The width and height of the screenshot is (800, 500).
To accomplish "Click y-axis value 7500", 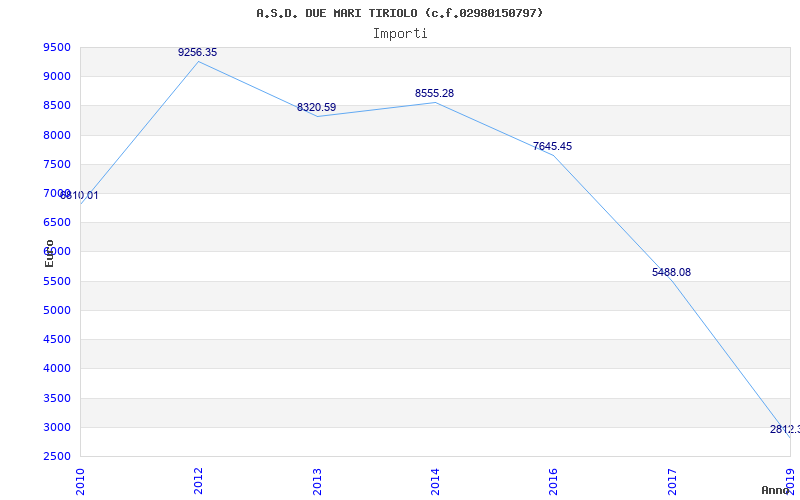I will click(x=57, y=164).
